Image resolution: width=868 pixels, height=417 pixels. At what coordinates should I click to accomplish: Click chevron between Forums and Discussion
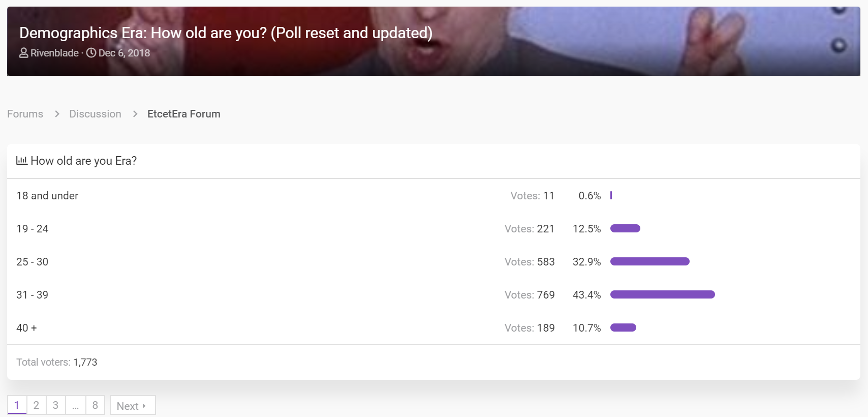[x=57, y=114]
